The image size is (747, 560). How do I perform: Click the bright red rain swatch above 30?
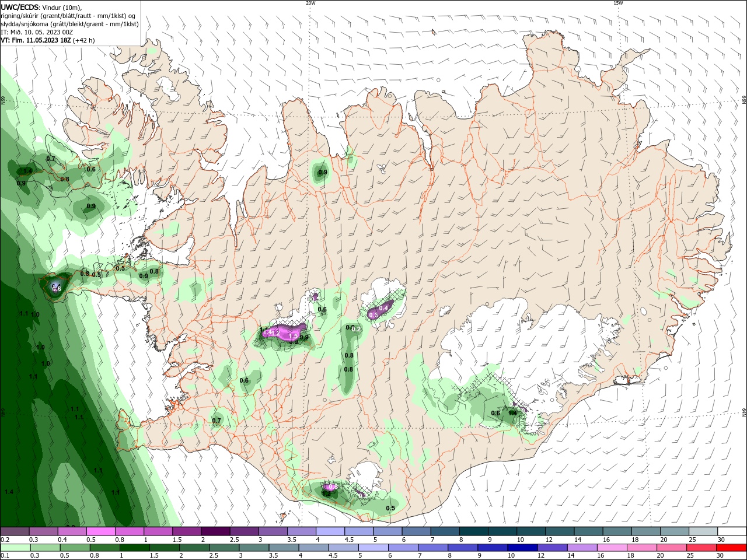[732, 548]
